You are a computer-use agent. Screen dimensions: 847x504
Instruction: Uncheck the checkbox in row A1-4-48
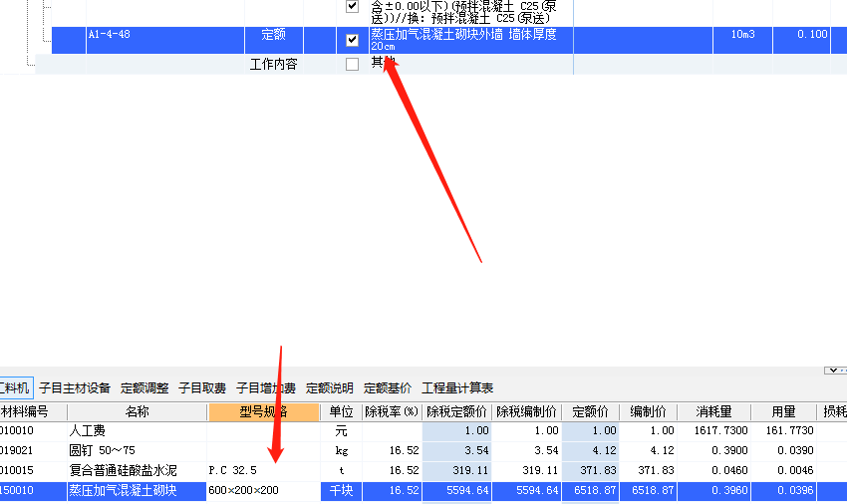click(352, 40)
